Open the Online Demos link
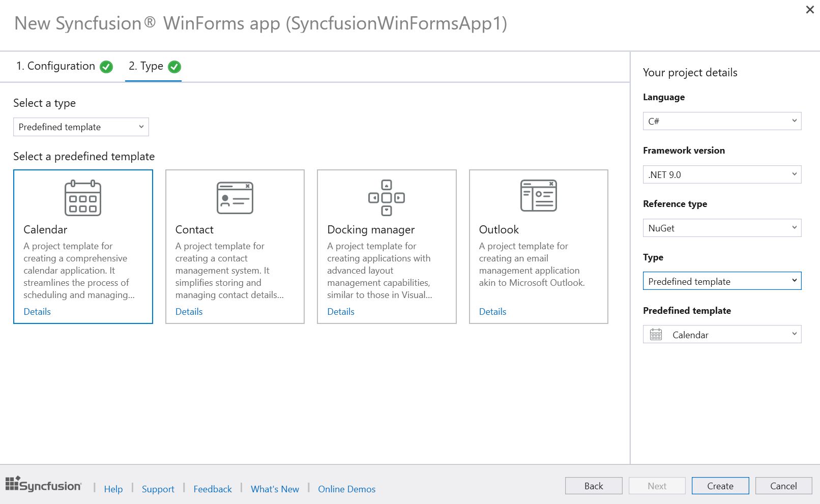This screenshot has width=820, height=504. (347, 489)
